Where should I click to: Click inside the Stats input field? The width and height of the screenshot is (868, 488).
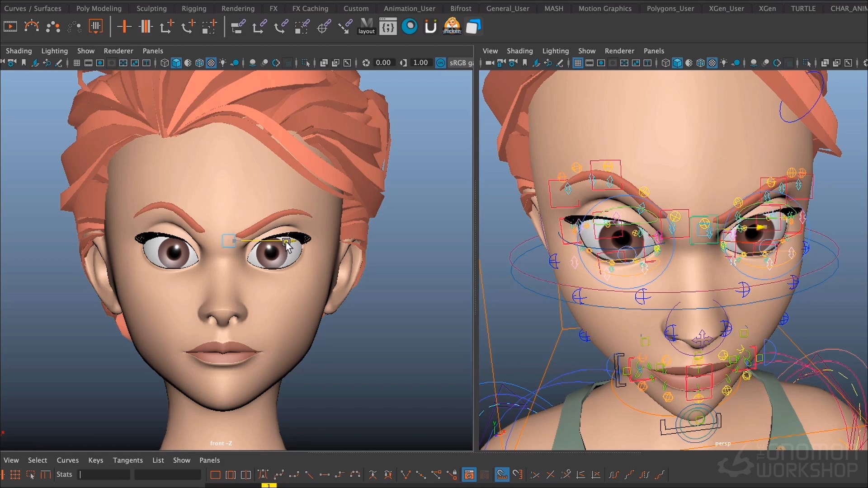(x=104, y=475)
